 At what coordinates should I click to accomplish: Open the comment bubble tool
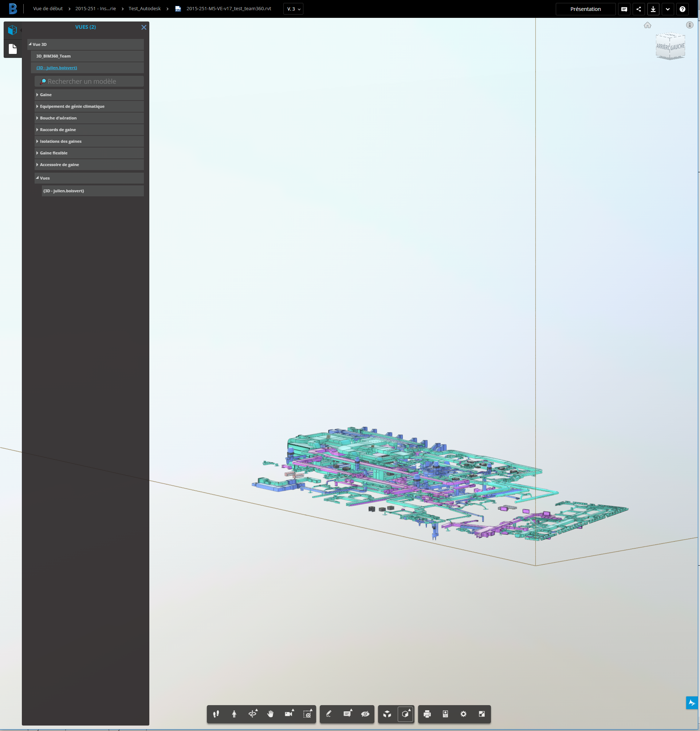347,714
